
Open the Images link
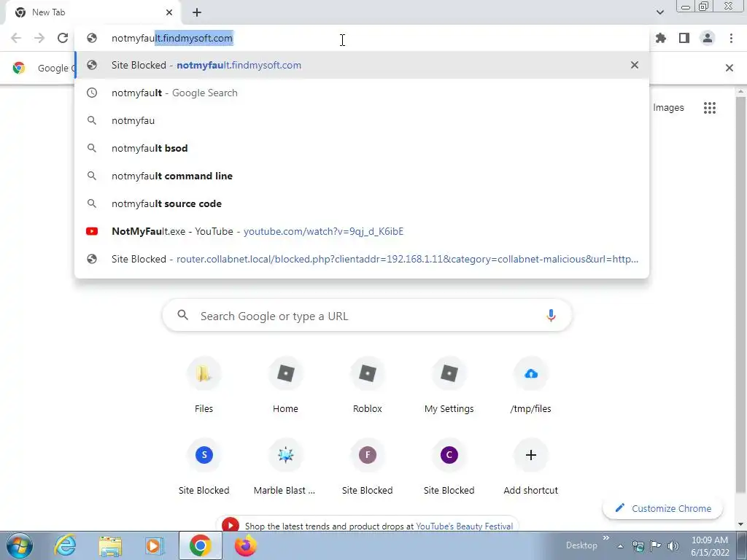pyautogui.click(x=668, y=108)
